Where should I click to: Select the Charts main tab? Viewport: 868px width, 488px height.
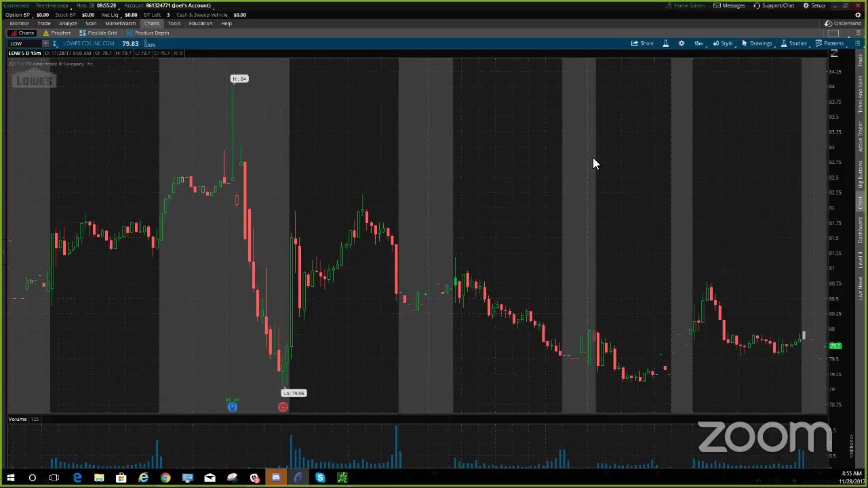click(151, 23)
